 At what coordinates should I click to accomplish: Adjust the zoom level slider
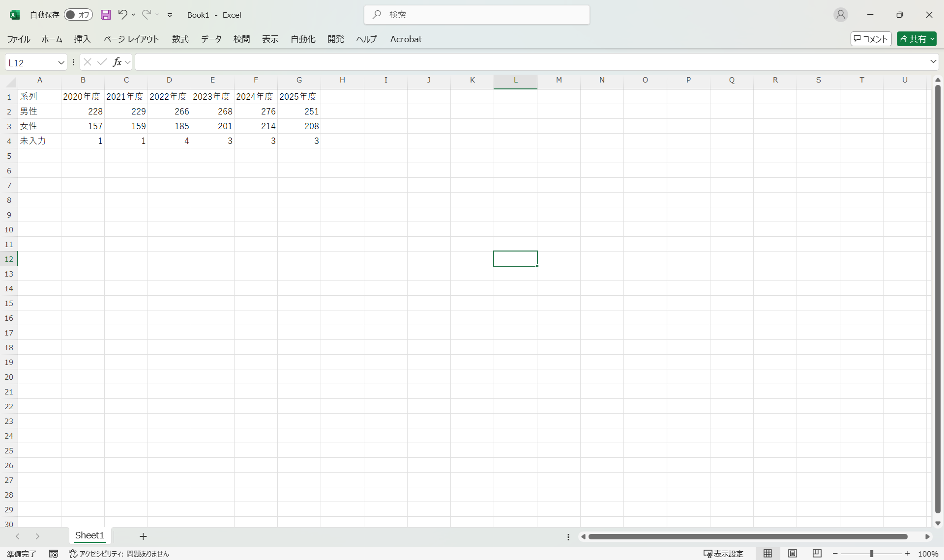click(x=871, y=554)
